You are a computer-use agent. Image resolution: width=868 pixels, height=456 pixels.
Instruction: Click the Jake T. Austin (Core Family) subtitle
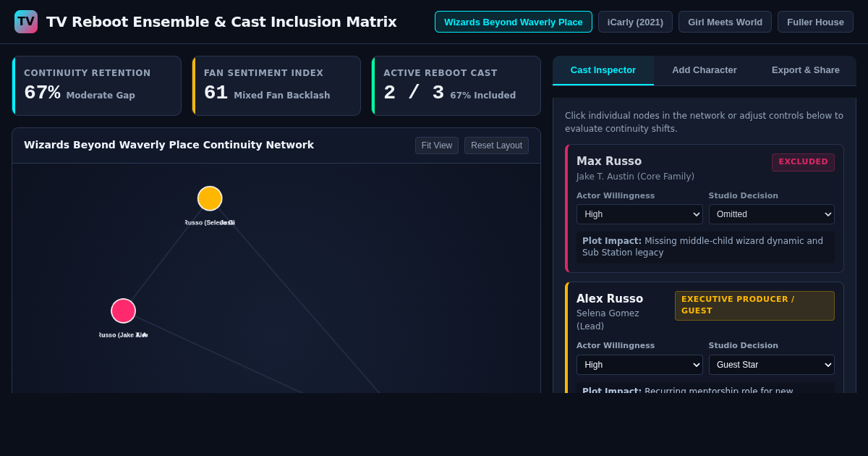[x=635, y=177]
